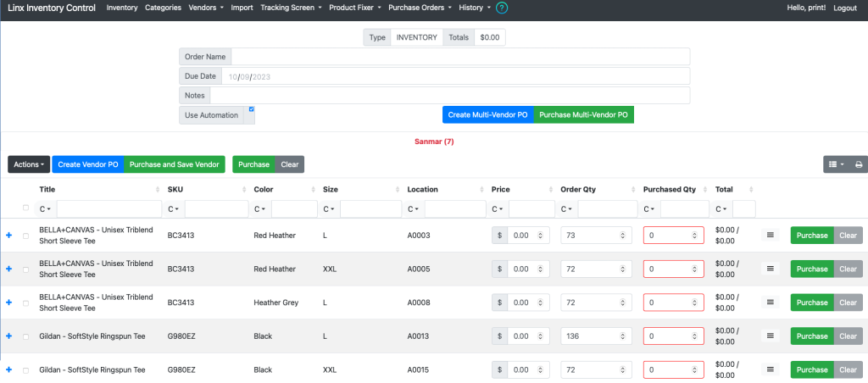This screenshot has width=868, height=383.
Task: Open Title filter condition dropdown
Action: click(x=46, y=209)
